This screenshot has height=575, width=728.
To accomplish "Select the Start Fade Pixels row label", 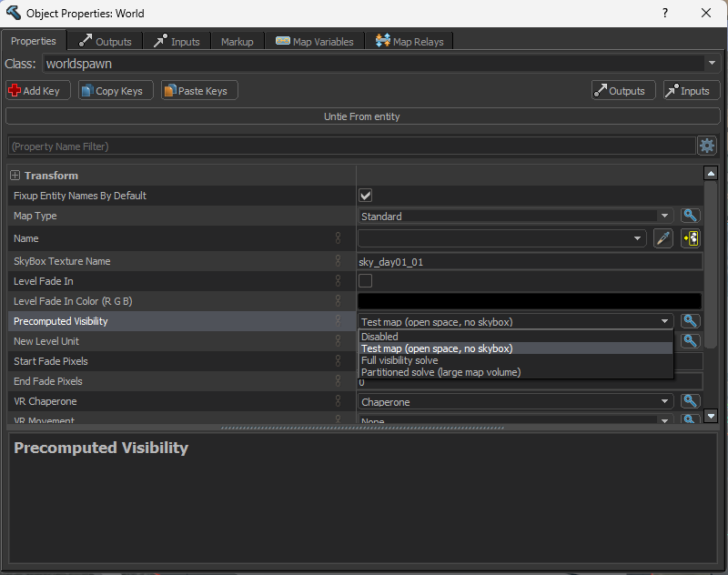I will point(51,361).
